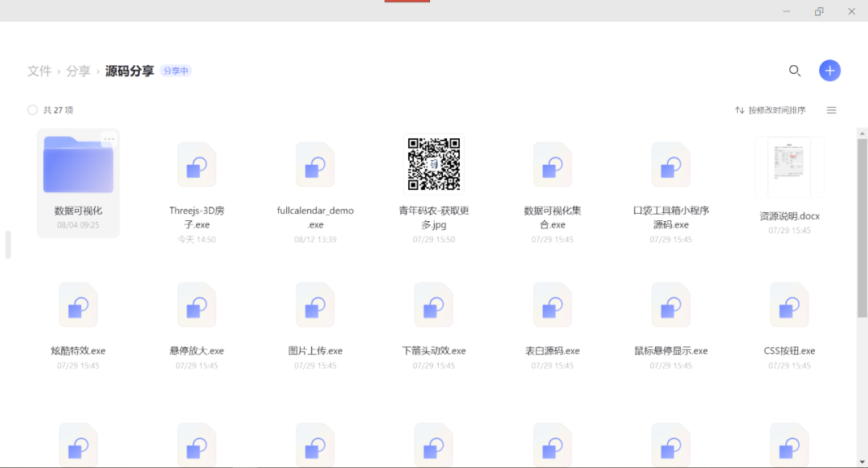Select the 图片上传.exe file icon

click(315, 306)
